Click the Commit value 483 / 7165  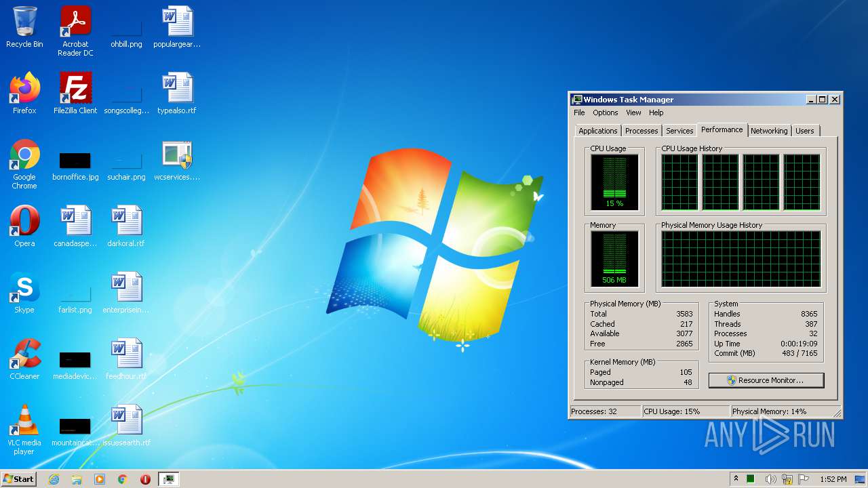[x=800, y=353]
